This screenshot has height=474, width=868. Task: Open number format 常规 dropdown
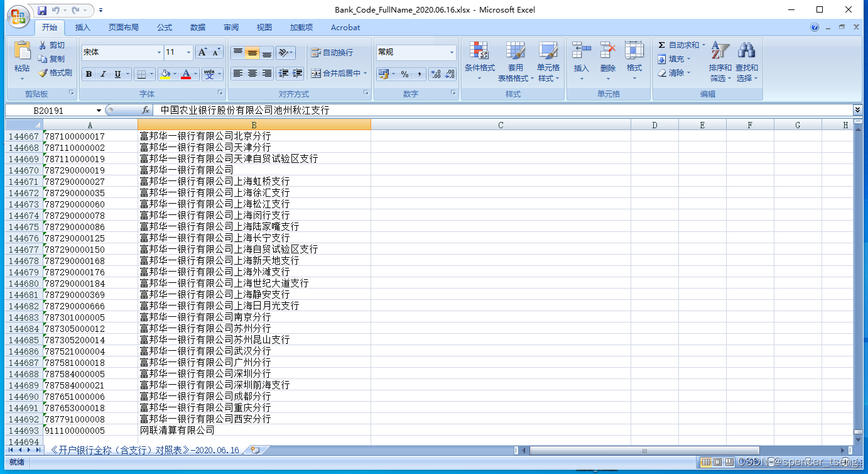pyautogui.click(x=452, y=52)
